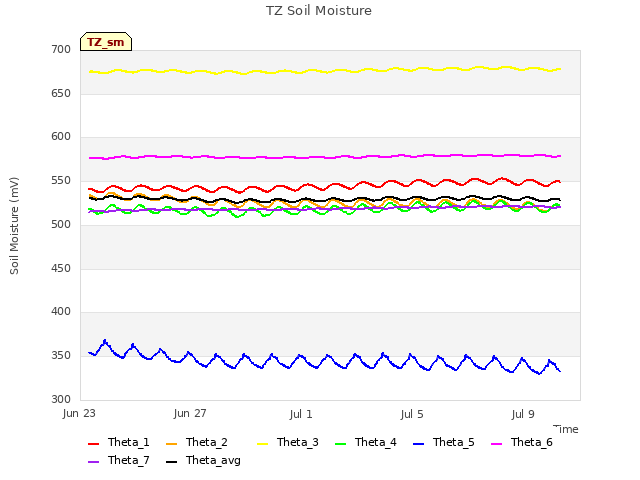Screen dimensions: 640x480
Task: Click the Jul 1 date tick label
Action: coord(301,414)
